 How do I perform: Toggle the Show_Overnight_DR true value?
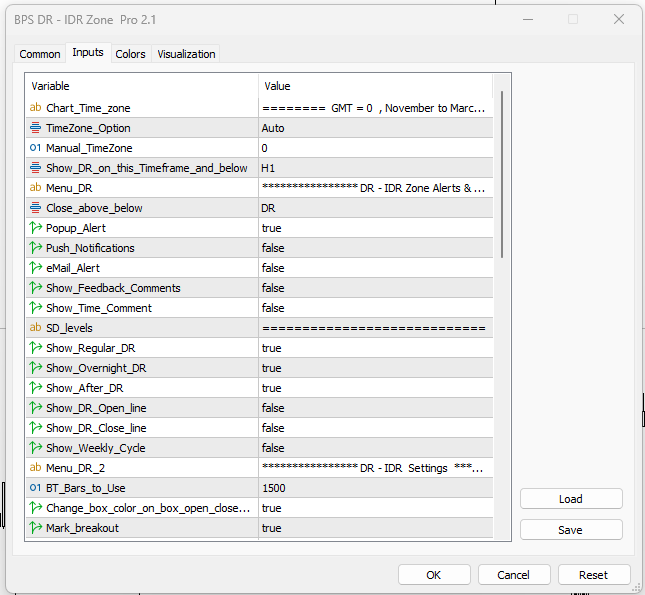pos(375,368)
